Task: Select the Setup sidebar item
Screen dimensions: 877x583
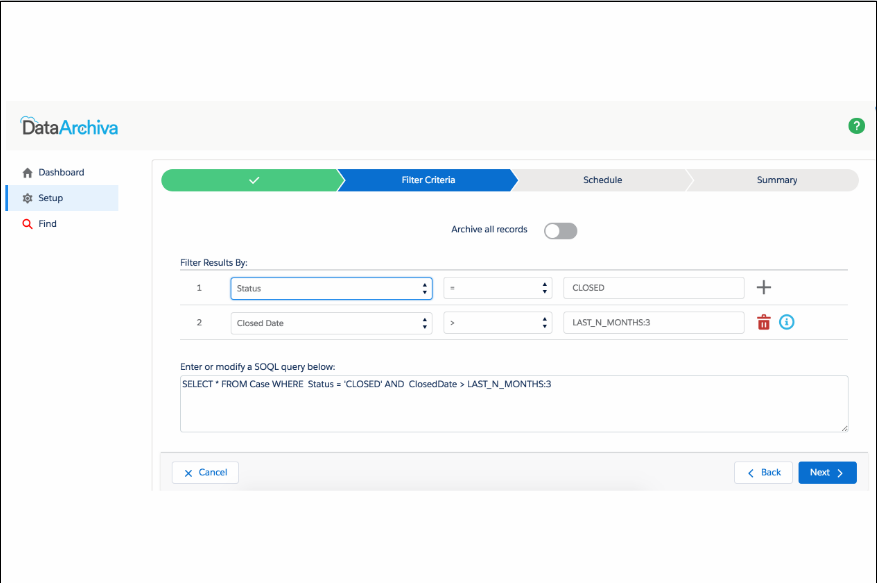Action: 62,198
